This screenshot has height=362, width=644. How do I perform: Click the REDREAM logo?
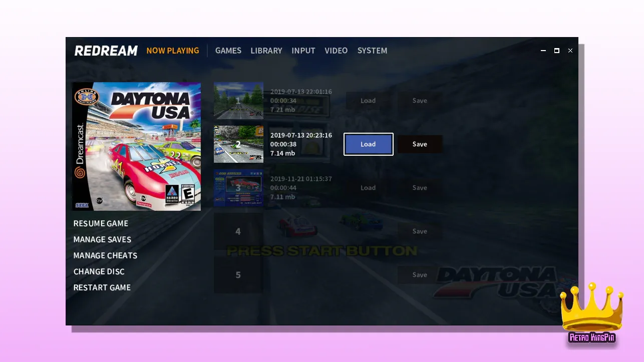(x=106, y=51)
